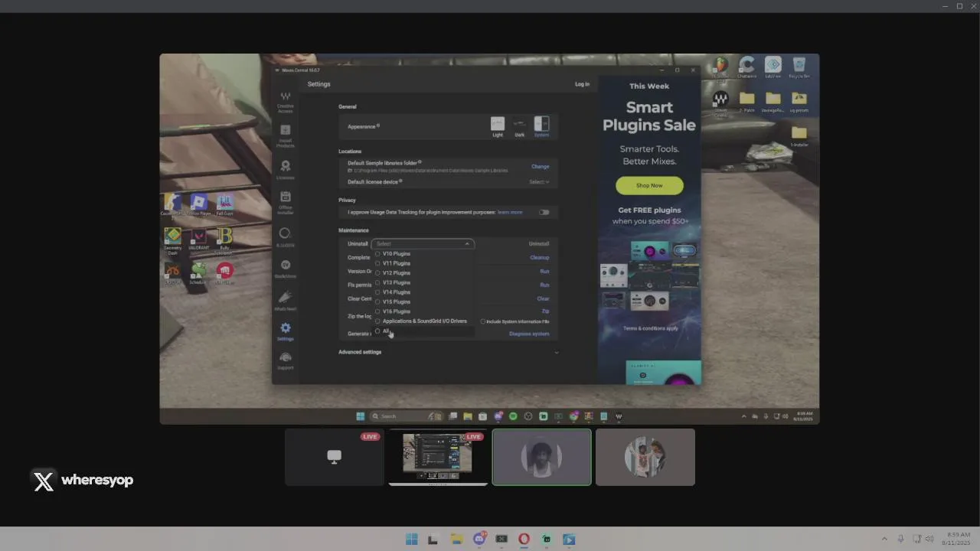Image resolution: width=980 pixels, height=551 pixels.
Task: Select the green-bordered participant tile
Action: (542, 457)
